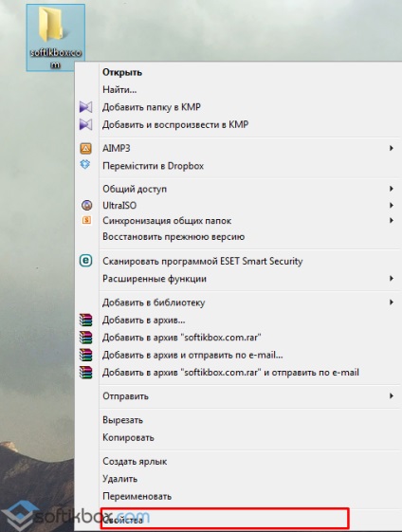This screenshot has height=532, width=402.
Task: Click the WinRAR icon beside Добавить в архив...
Action: [x=86, y=320]
